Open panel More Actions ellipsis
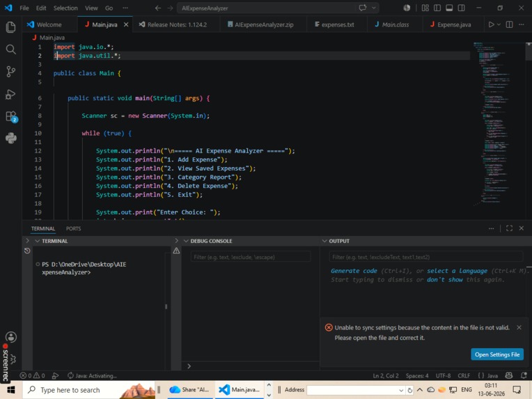 point(491,228)
